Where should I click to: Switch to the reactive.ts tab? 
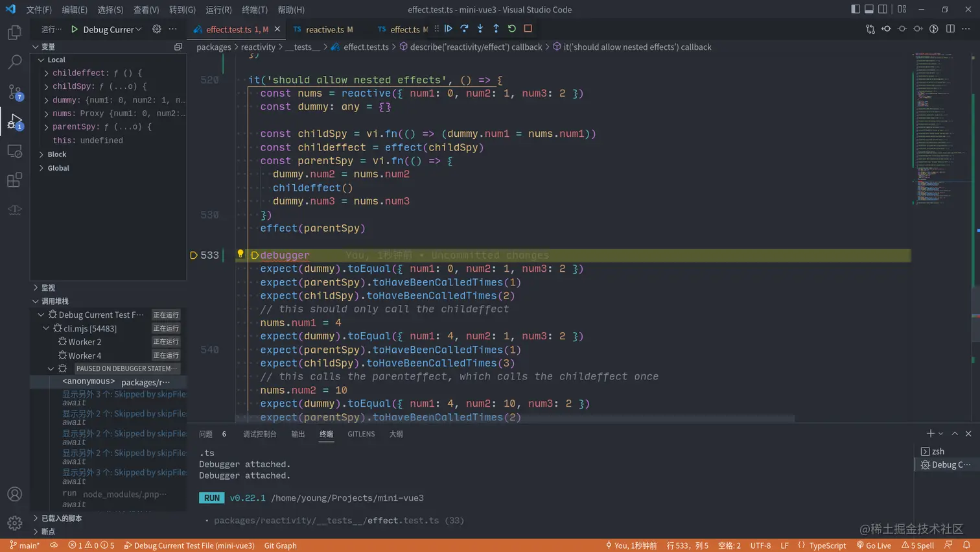coord(323,29)
